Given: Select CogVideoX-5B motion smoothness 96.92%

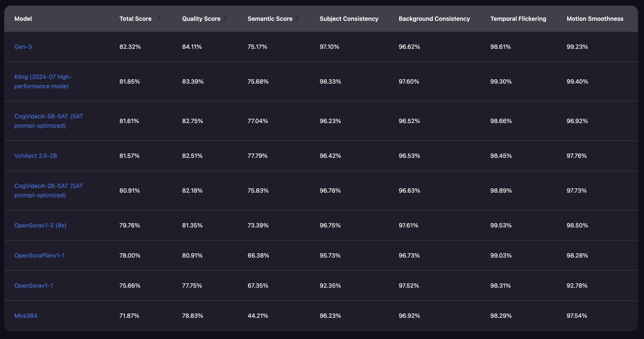Looking at the screenshot, I should coord(577,121).
